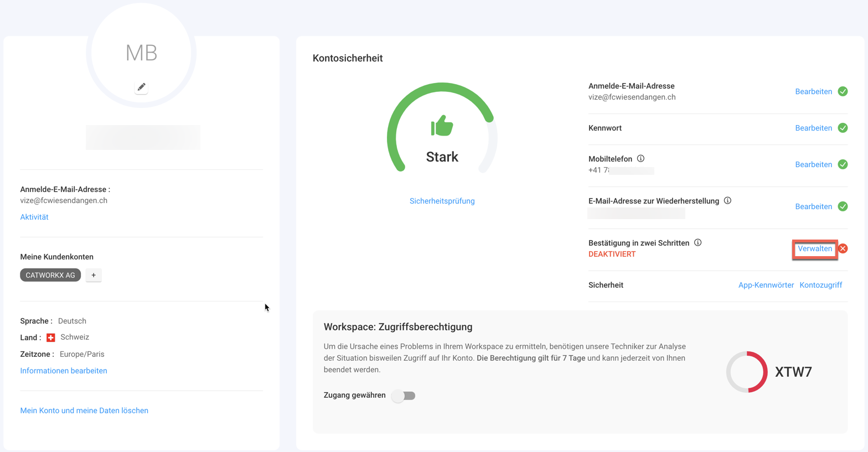Open the Kontozugriff link
Image resolution: width=868 pixels, height=452 pixels.
[820, 285]
